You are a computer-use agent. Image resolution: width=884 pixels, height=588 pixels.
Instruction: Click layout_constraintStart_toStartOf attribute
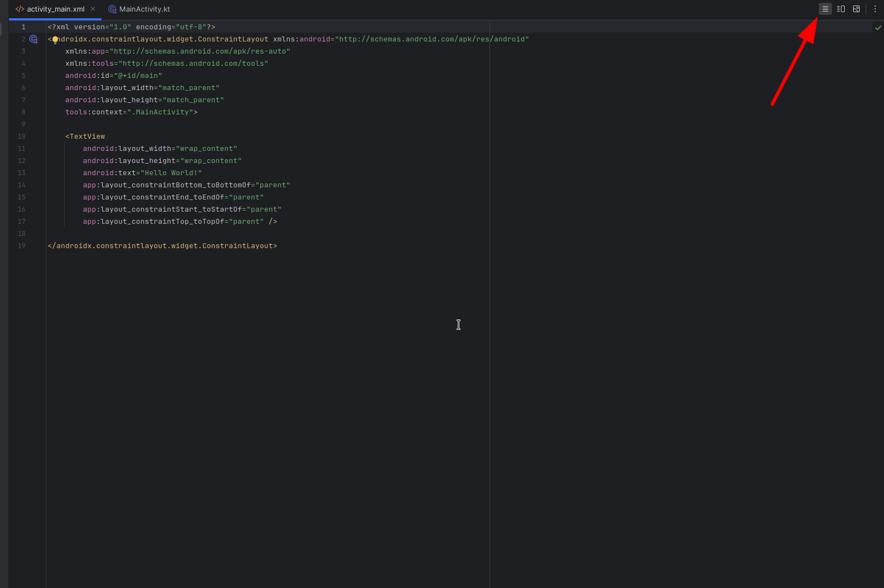click(162, 209)
